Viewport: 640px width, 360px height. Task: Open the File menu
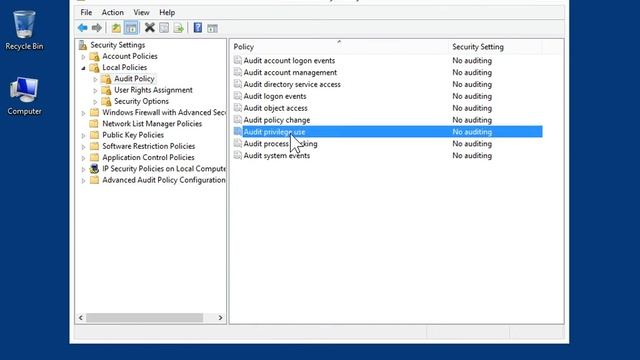pyautogui.click(x=86, y=13)
